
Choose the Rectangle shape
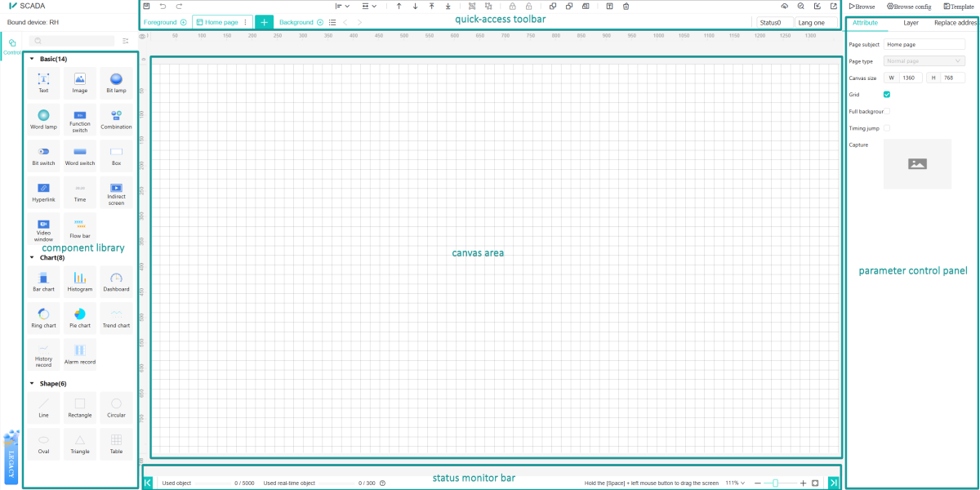point(80,408)
